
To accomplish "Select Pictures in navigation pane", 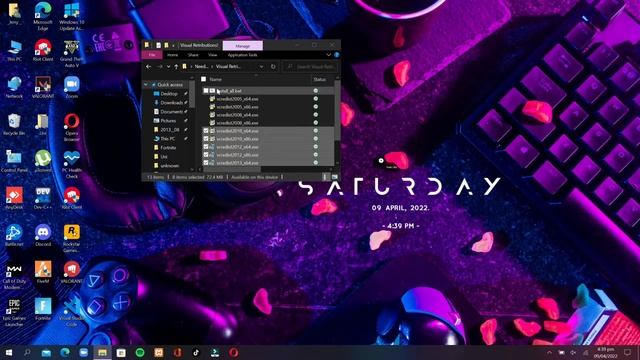I will click(x=168, y=120).
